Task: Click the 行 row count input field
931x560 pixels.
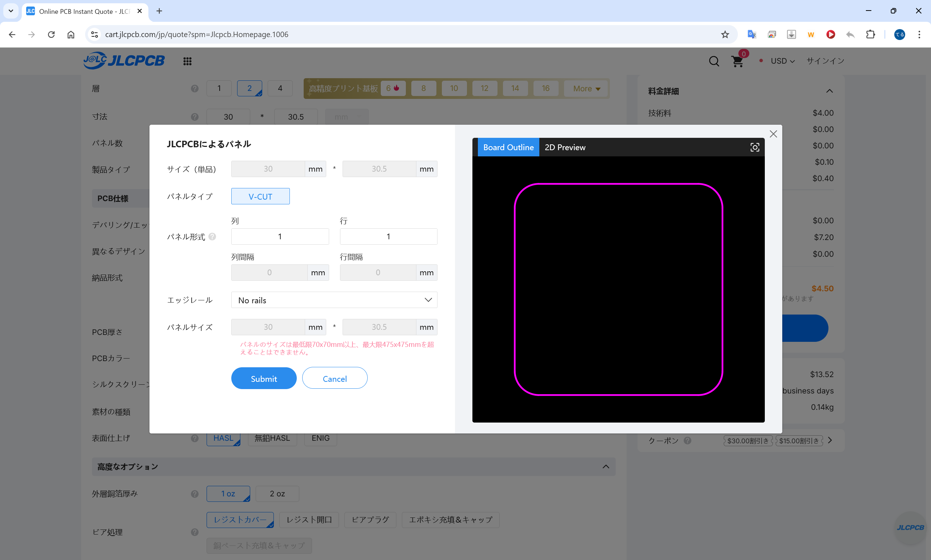Action: tap(388, 236)
